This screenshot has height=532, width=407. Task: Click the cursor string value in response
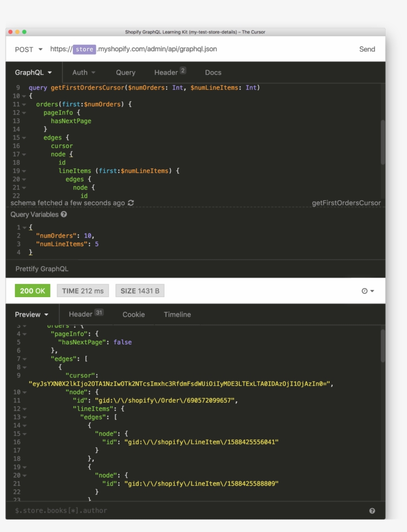pos(179,384)
